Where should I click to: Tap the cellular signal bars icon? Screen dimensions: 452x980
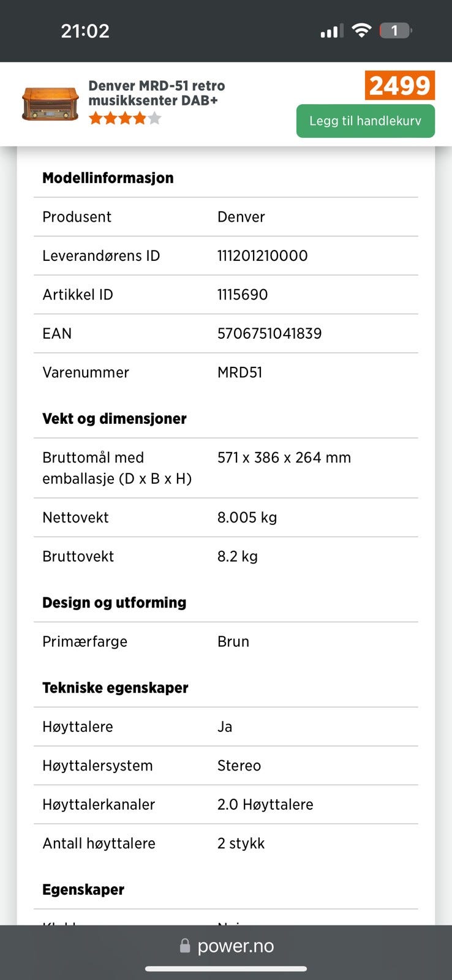(331, 31)
